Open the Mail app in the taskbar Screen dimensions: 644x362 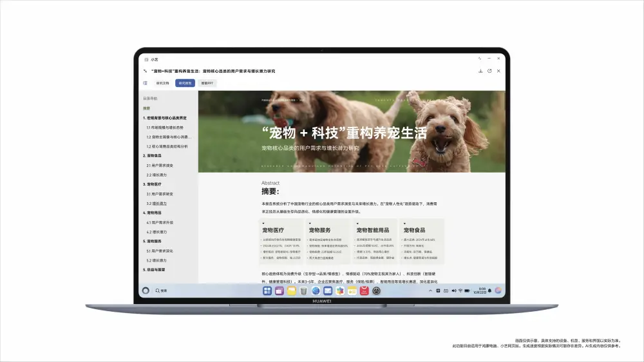point(328,291)
